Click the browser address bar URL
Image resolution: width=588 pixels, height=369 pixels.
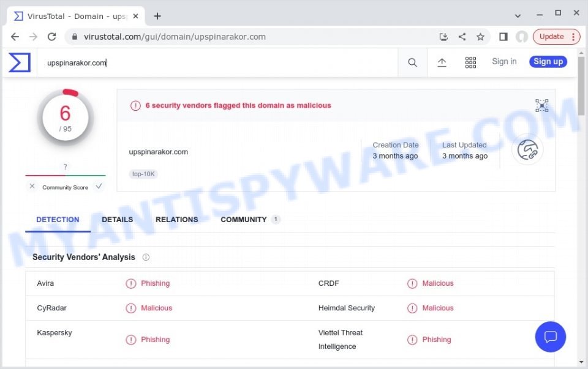point(175,37)
